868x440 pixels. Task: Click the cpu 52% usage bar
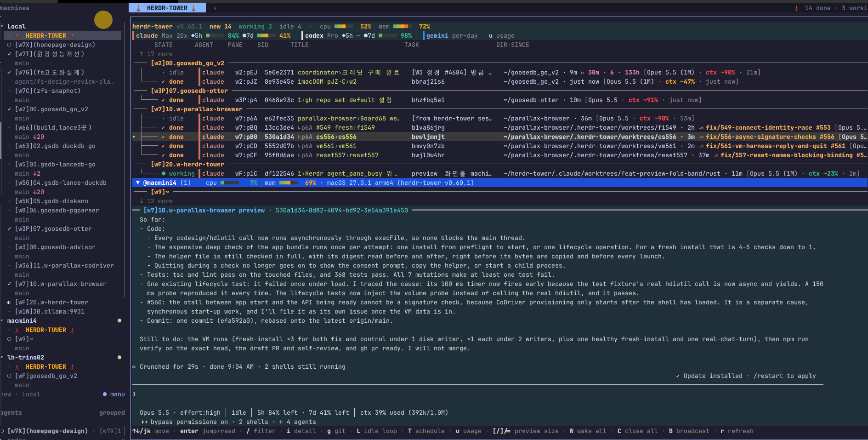click(x=344, y=26)
